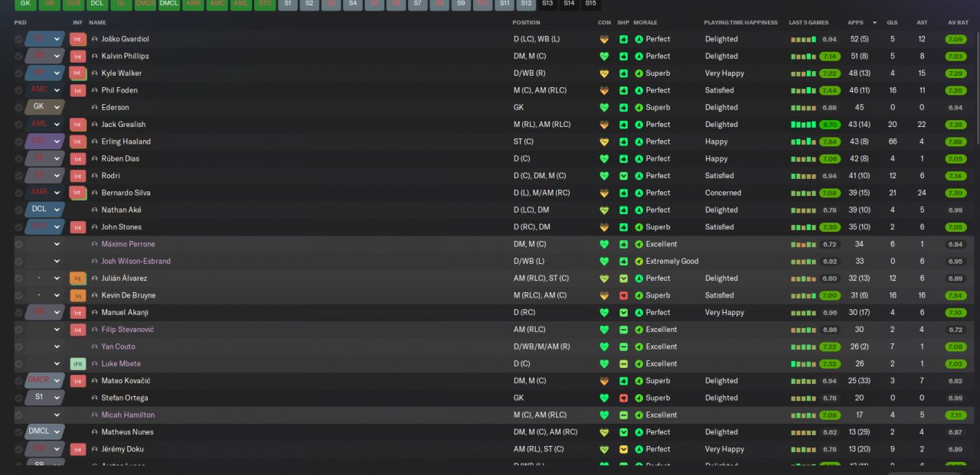
Task: Select the DMCL position tab at the top
Action: [x=169, y=4]
